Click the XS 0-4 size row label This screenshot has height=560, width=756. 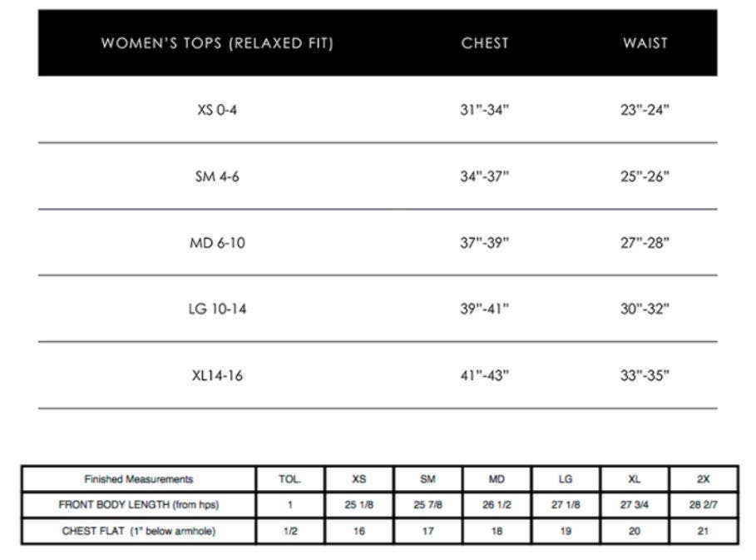[217, 110]
